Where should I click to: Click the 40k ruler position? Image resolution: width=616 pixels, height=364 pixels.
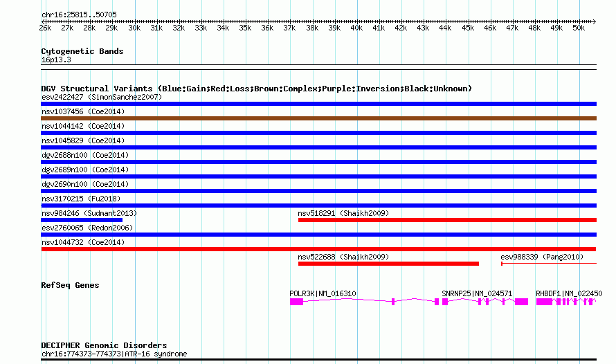click(356, 28)
